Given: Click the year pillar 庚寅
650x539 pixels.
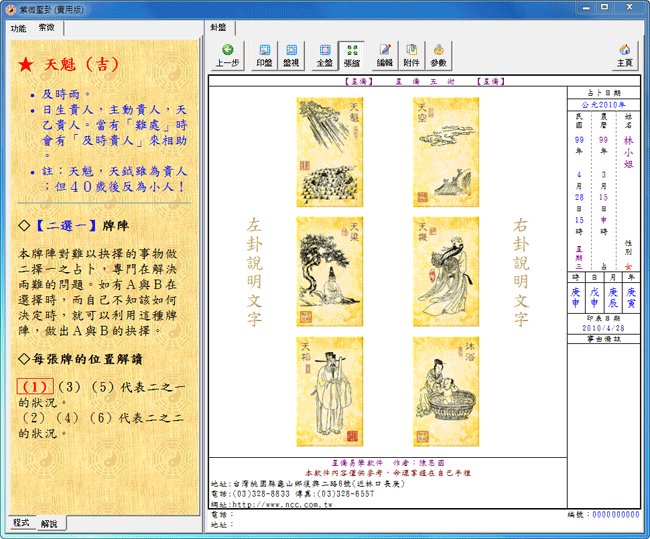Looking at the screenshot, I should [631, 298].
